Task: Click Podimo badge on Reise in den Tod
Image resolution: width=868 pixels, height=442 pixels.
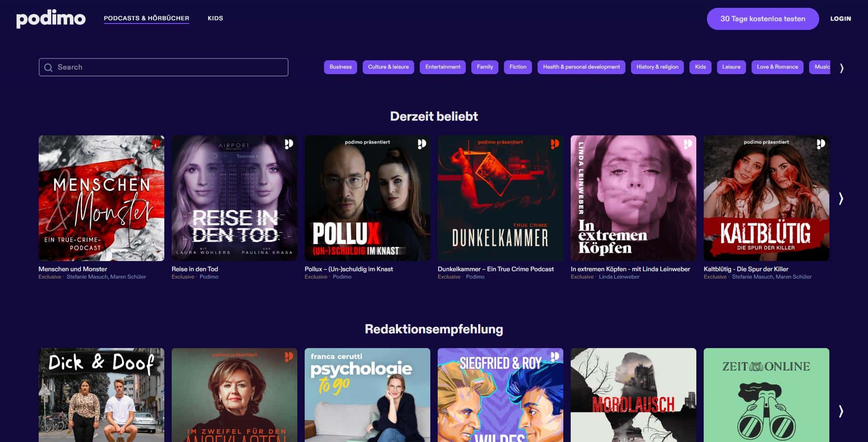Action: (289, 144)
